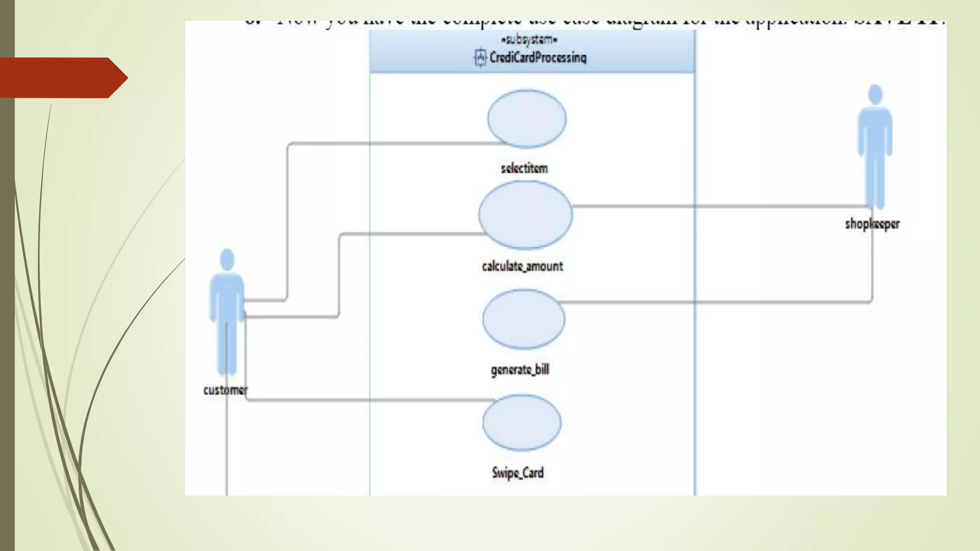Select the selectitem use case ellipse

point(527,119)
